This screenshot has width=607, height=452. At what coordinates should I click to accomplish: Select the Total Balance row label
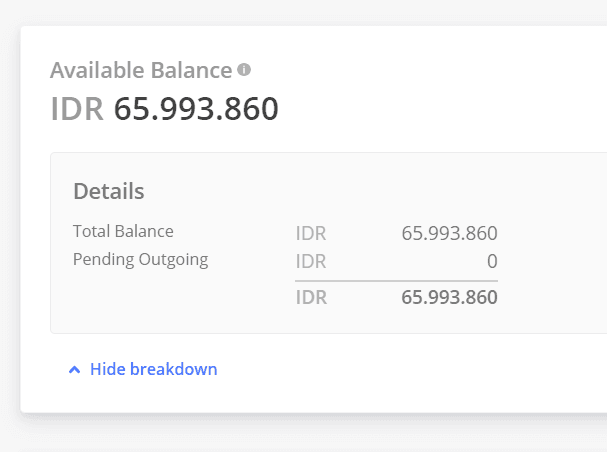point(123,231)
